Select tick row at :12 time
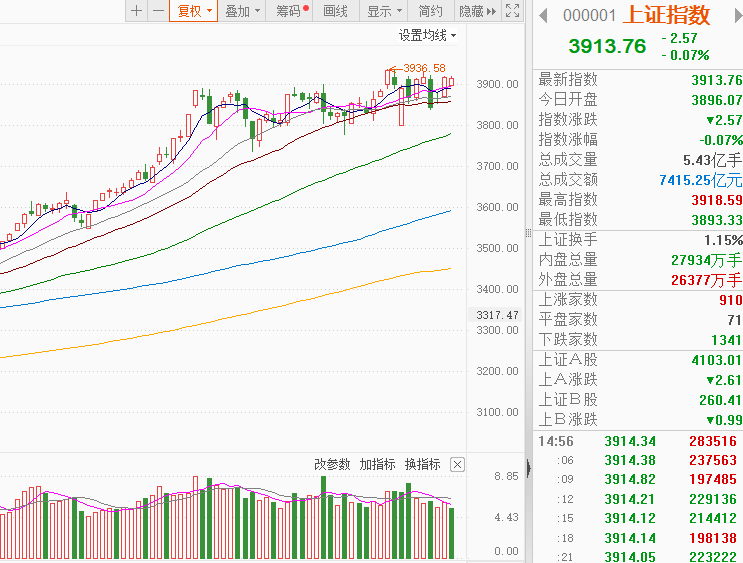This screenshot has width=743, height=563. pyautogui.click(x=638, y=499)
